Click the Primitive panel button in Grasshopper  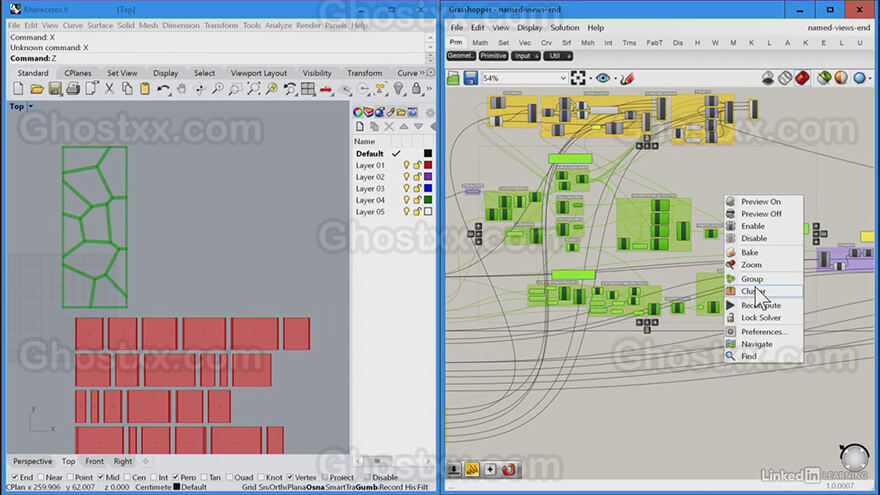[493, 56]
